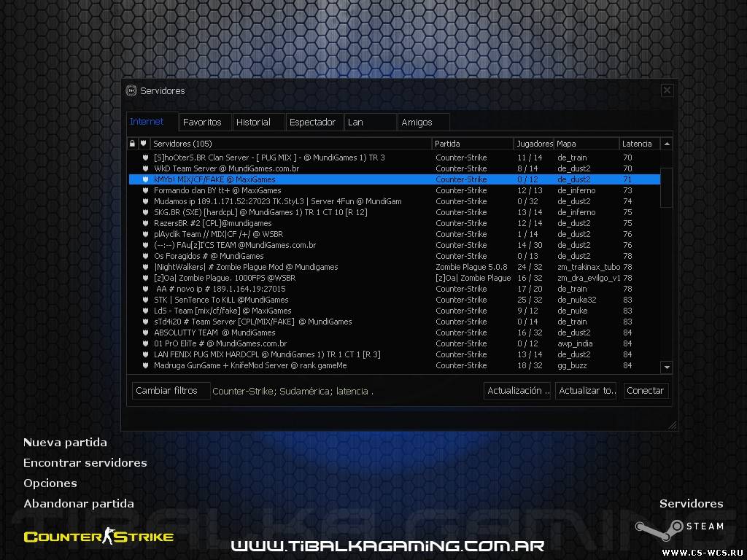
Task: Click Cambiar filtros button
Action: 171,391
